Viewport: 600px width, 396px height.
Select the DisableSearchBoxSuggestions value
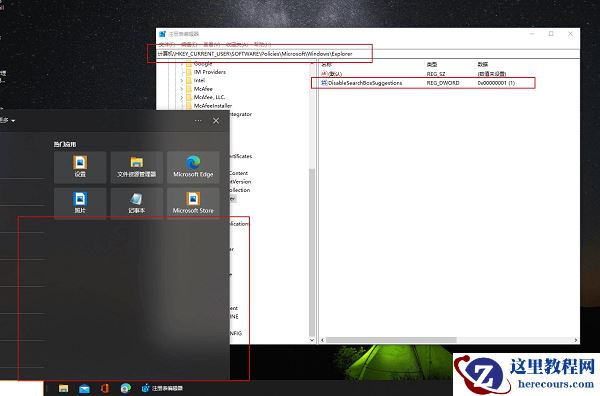click(365, 83)
